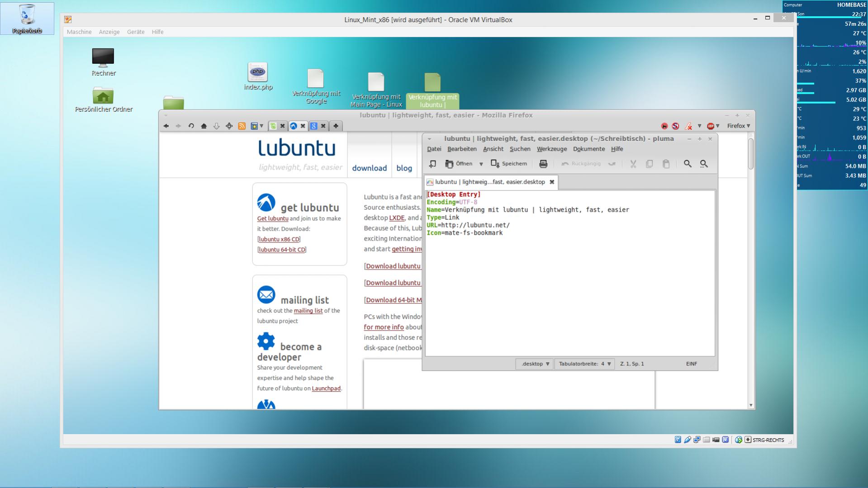Screen dimensions: 868x488
Task: Open the Anzeige menu in VirtualBox
Action: tap(109, 32)
